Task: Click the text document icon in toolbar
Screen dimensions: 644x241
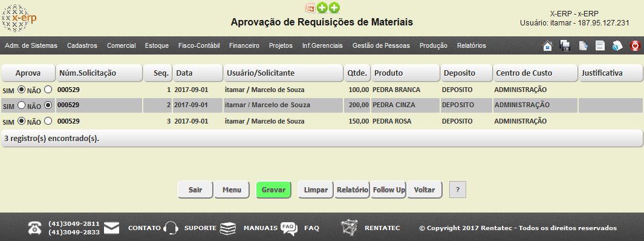Action: tap(600, 45)
